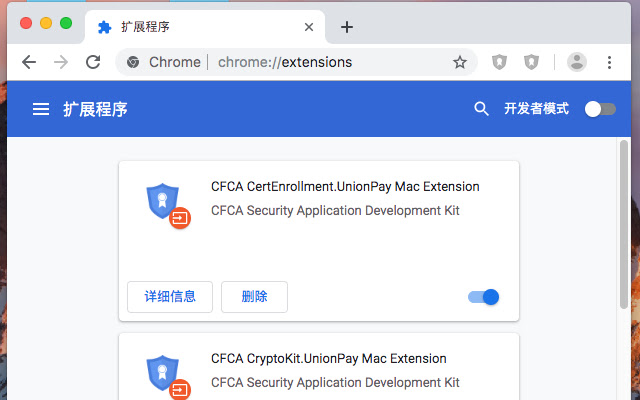This screenshot has width=640, height=400.
Task: Open the user profile avatar
Action: pyautogui.click(x=577, y=62)
